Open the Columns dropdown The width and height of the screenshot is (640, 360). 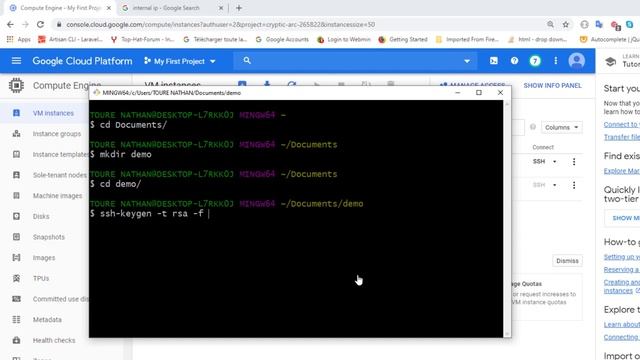562,127
